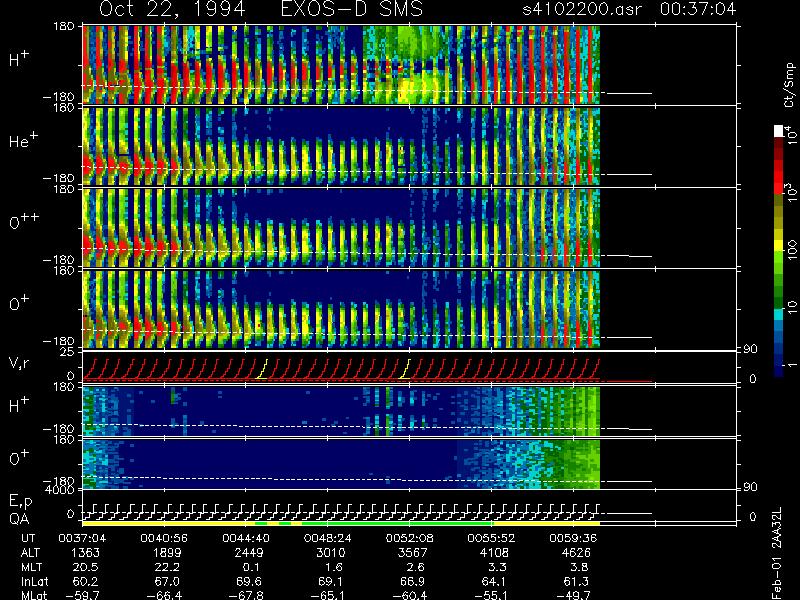Select the 'V,r' panel label
The width and height of the screenshot is (800, 600).
click(19, 363)
